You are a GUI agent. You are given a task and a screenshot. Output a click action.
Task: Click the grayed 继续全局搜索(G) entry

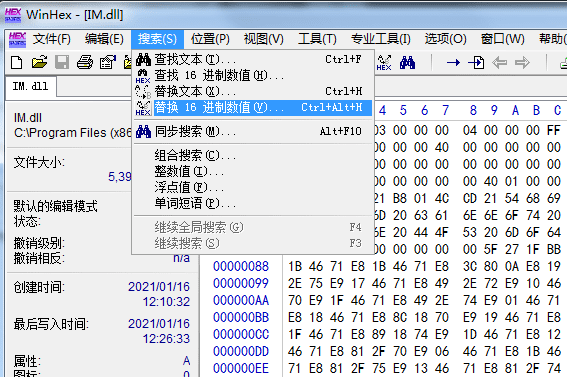click(x=253, y=227)
